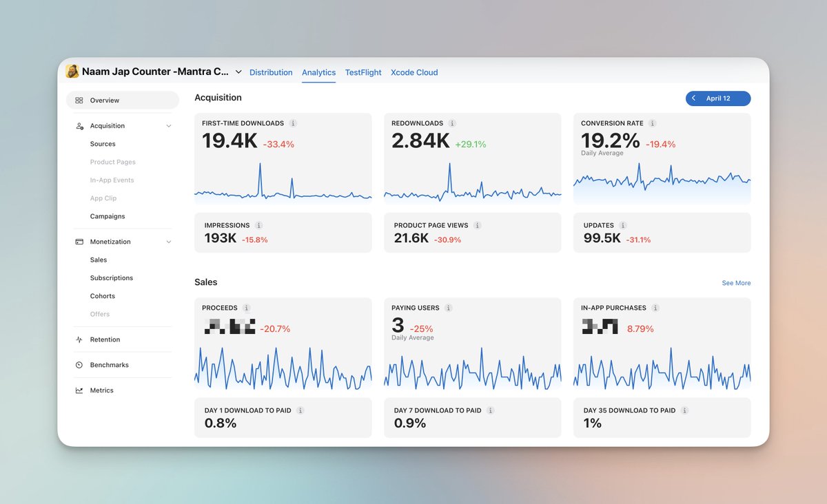Show info for Redownloads

point(452,123)
